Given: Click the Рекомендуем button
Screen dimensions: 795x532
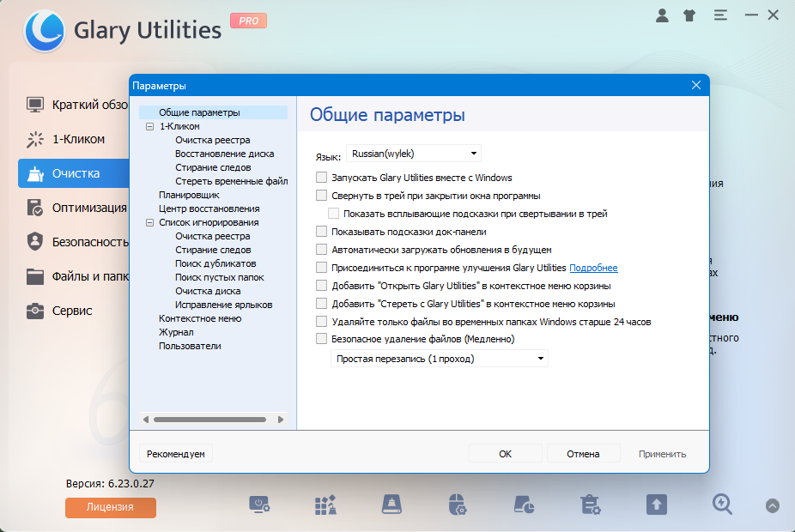Looking at the screenshot, I should click(175, 454).
